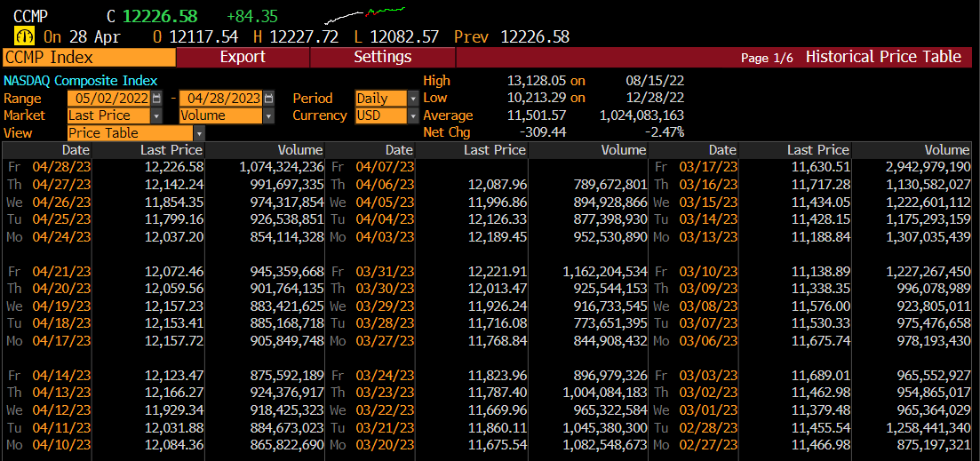Click the end date field 04/28/2023

coord(222,98)
